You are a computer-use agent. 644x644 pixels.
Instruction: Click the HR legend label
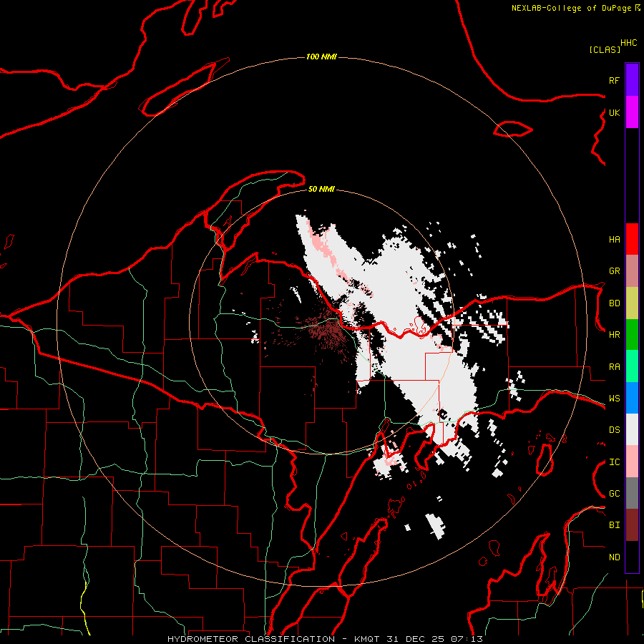point(614,335)
